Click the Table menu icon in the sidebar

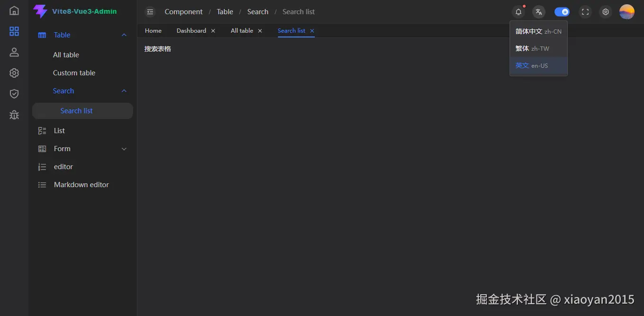[42, 35]
